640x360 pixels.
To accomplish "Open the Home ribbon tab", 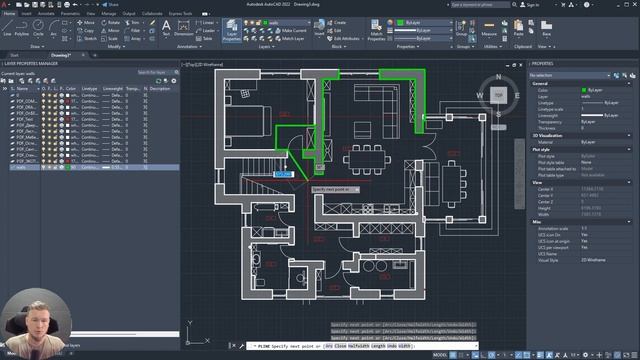I will click(9, 13).
